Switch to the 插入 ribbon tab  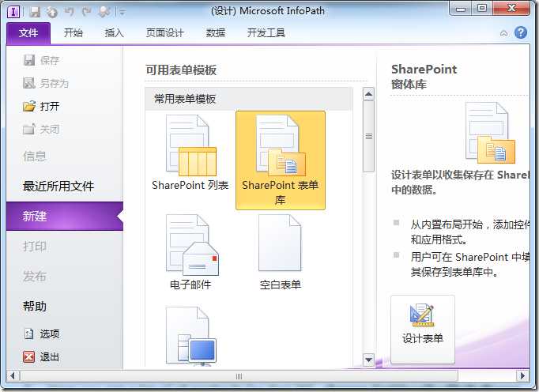click(114, 33)
